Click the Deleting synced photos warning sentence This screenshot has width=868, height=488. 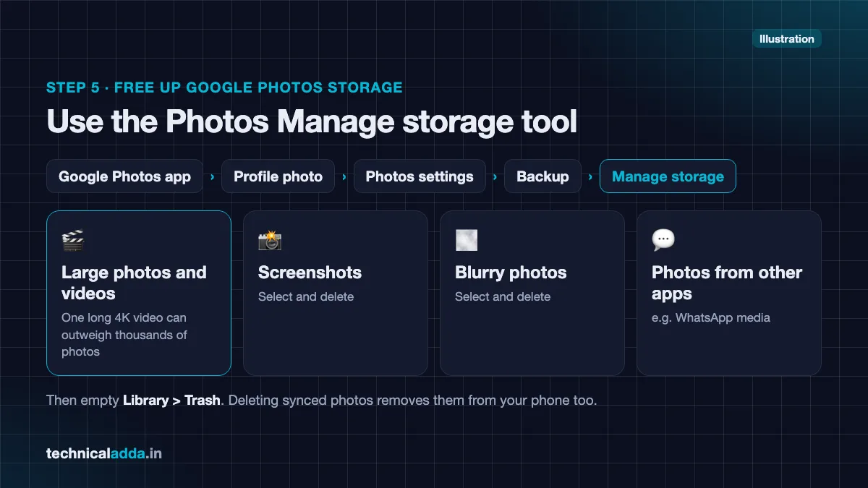tap(412, 400)
